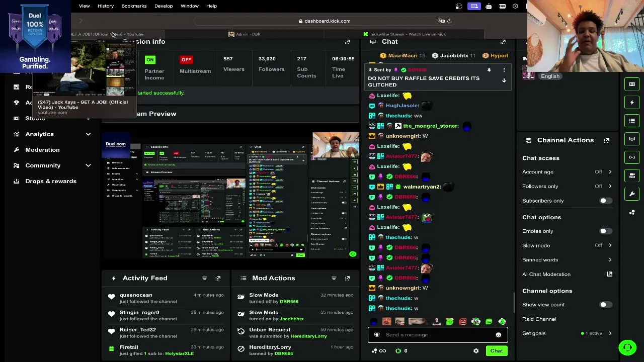Click the AI Chat Moderation label
The width and height of the screenshot is (644, 362).
[546, 275]
